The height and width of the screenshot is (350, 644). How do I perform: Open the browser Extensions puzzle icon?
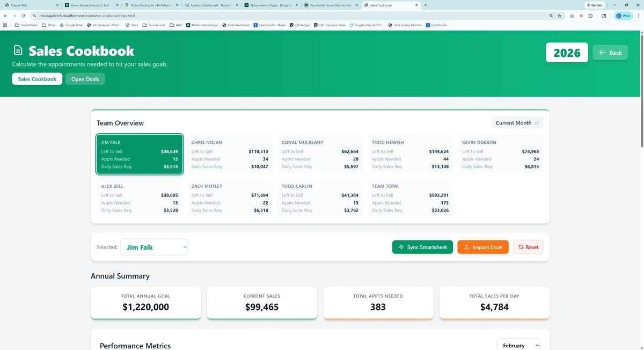pyautogui.click(x=590, y=16)
